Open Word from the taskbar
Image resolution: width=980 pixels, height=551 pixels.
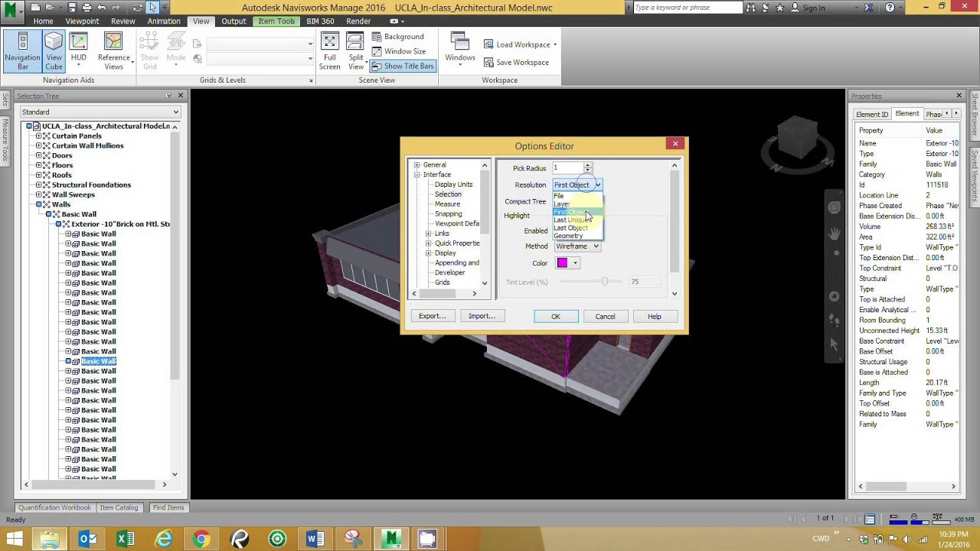pyautogui.click(x=315, y=539)
